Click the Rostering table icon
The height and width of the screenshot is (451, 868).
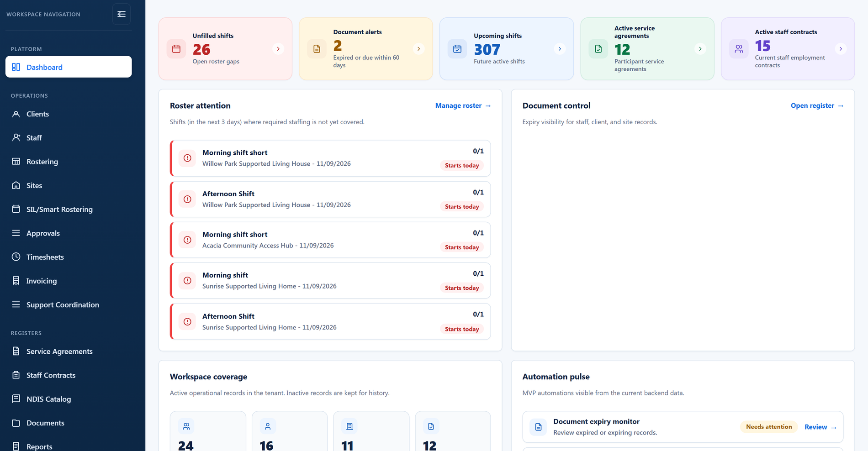(x=16, y=162)
